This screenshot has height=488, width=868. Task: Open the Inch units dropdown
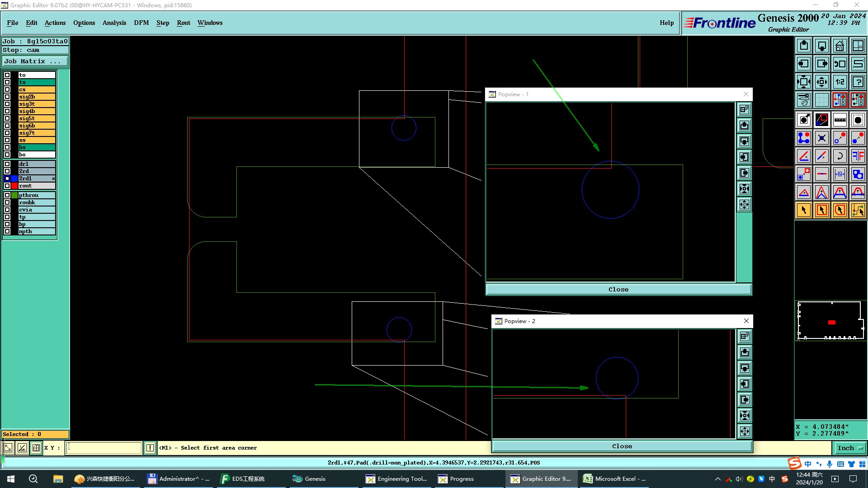(849, 448)
